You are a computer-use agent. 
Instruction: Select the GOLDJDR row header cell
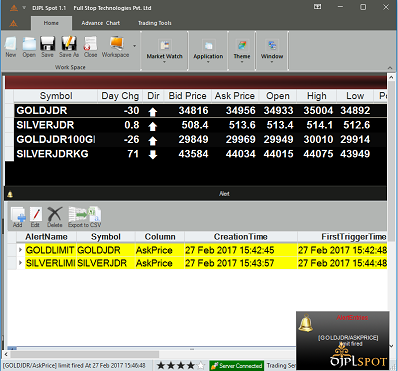point(9,111)
